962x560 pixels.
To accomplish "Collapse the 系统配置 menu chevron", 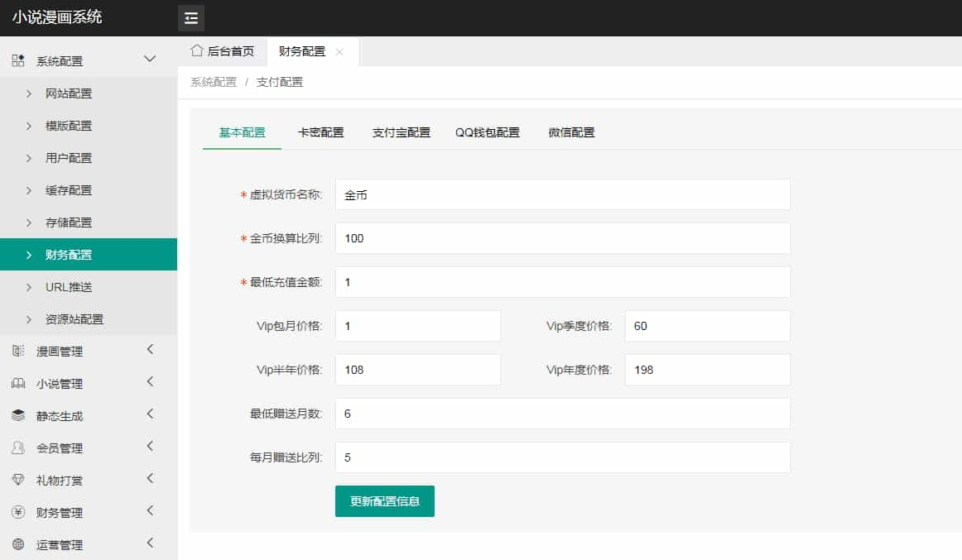I will coord(149,59).
